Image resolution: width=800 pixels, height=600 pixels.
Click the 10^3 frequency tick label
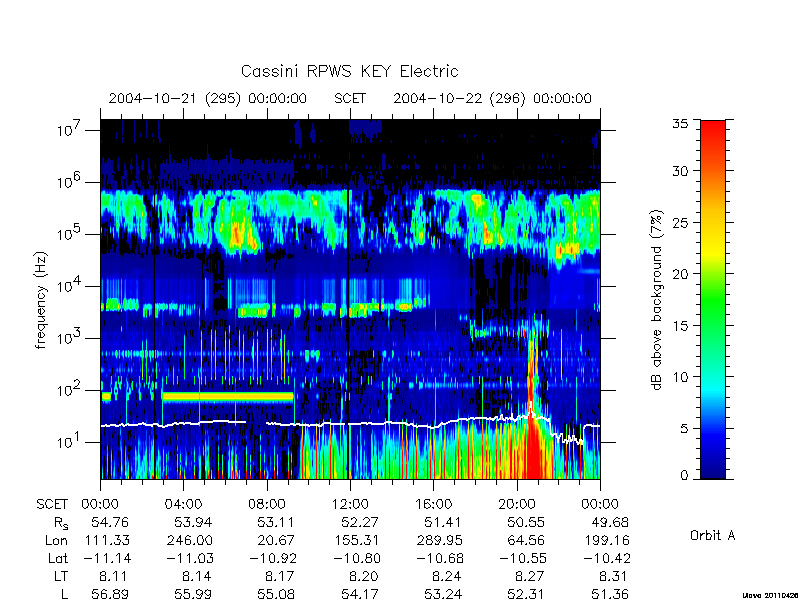click(x=69, y=338)
